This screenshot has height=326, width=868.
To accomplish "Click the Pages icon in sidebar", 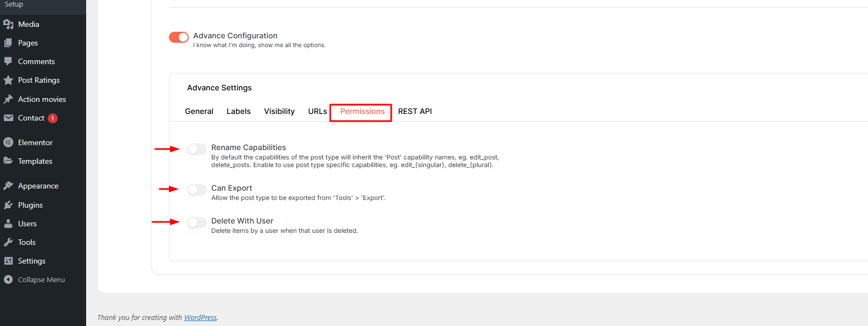I will tap(8, 43).
